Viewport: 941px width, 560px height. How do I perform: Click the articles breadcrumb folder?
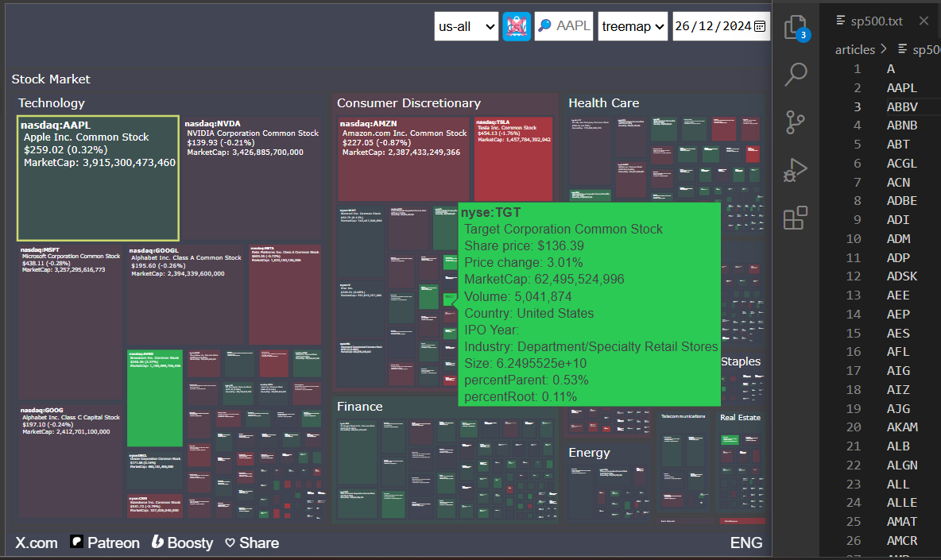pyautogui.click(x=854, y=50)
